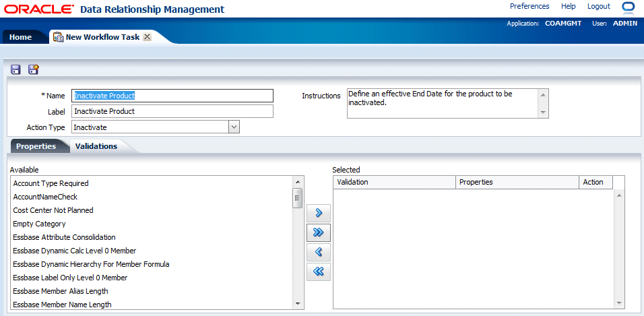Click into the Name input field

coord(172,96)
